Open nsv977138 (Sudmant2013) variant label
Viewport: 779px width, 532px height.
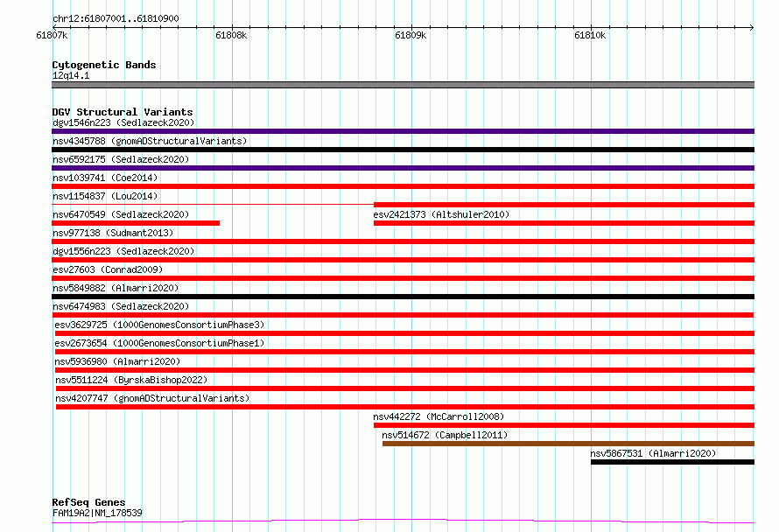point(113,233)
